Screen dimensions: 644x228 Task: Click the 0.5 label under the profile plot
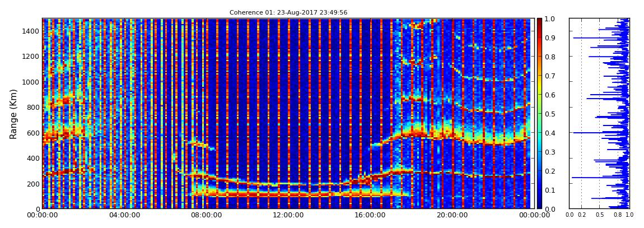600,215
